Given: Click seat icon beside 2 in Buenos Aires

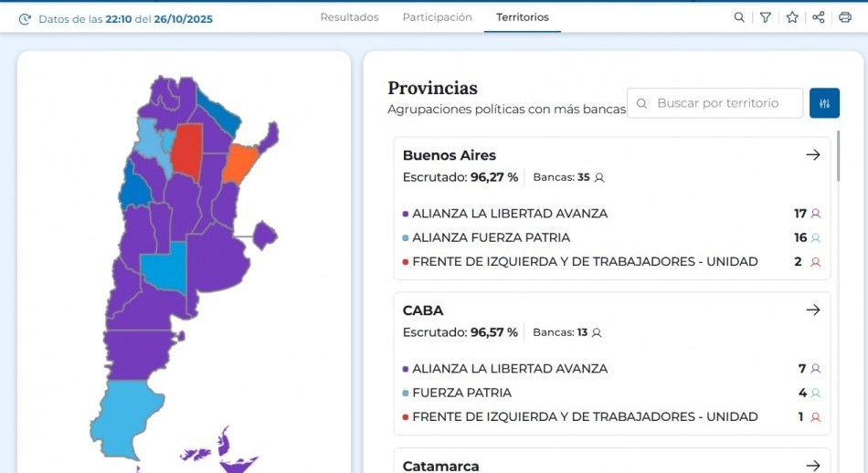Looking at the screenshot, I should click(x=815, y=262).
